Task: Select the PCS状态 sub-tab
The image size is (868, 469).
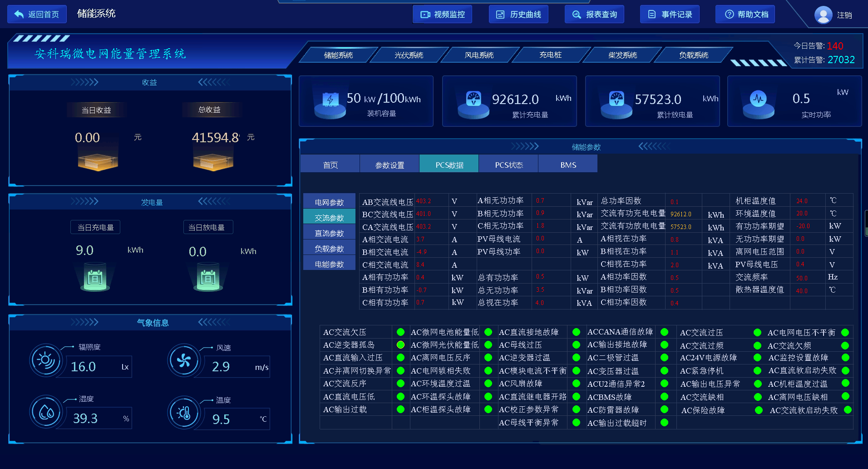Action: coord(508,165)
